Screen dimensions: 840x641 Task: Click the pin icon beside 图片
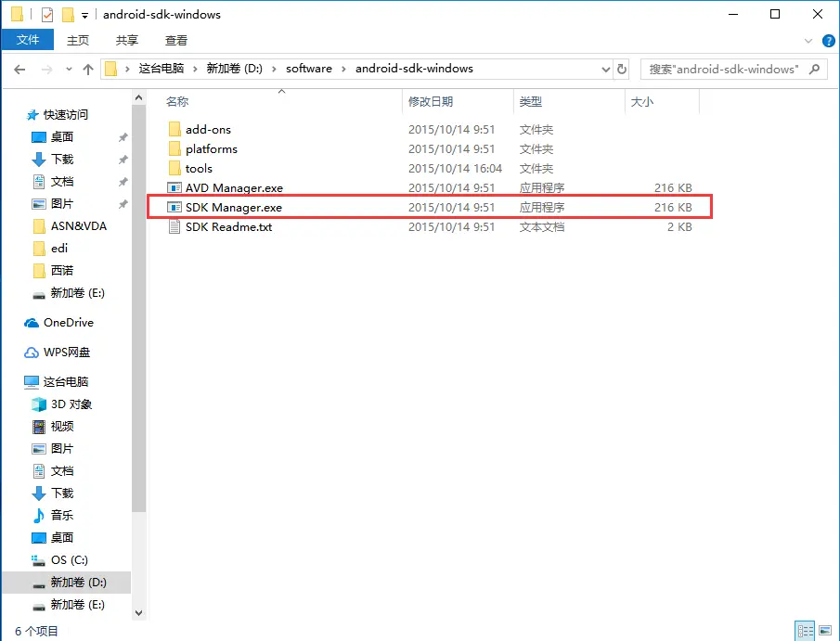tap(123, 204)
